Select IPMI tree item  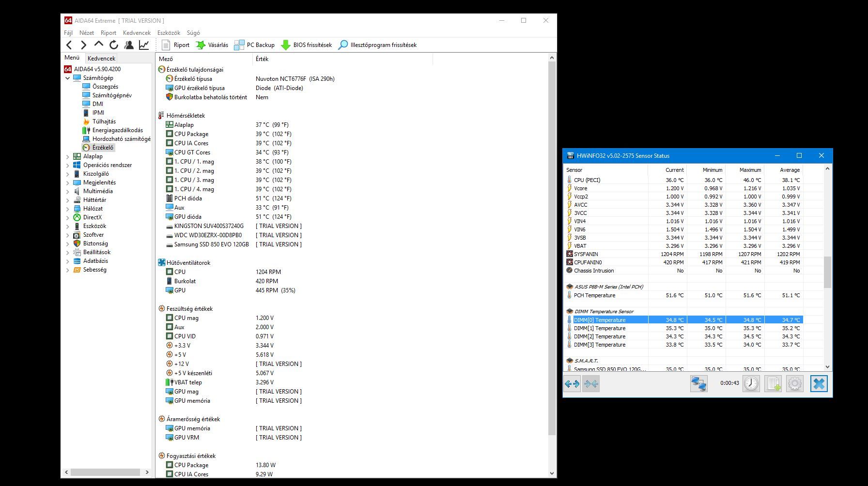click(x=98, y=113)
